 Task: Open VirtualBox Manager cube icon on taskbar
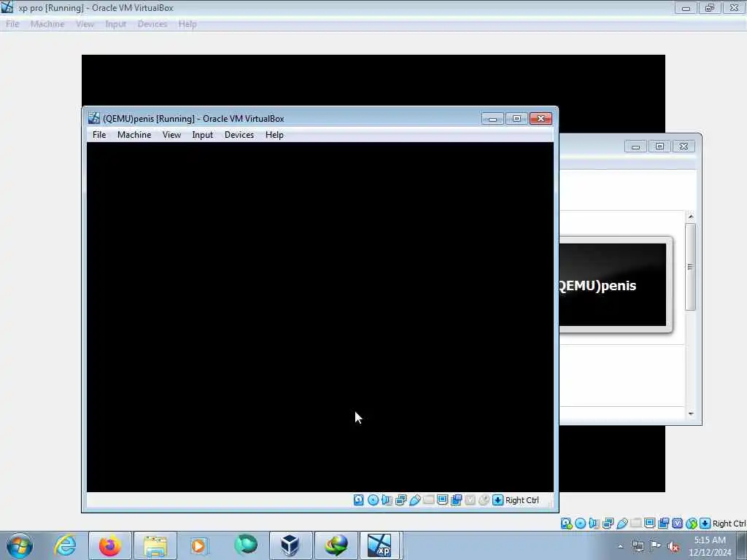pos(290,545)
